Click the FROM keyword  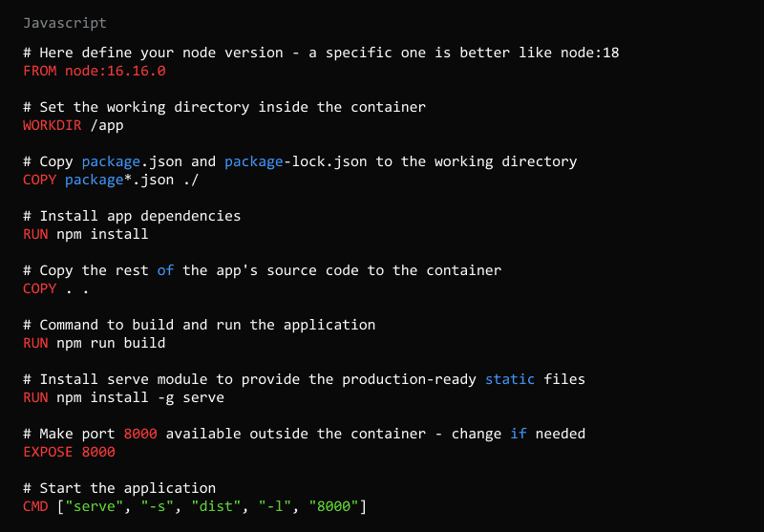tap(40, 71)
